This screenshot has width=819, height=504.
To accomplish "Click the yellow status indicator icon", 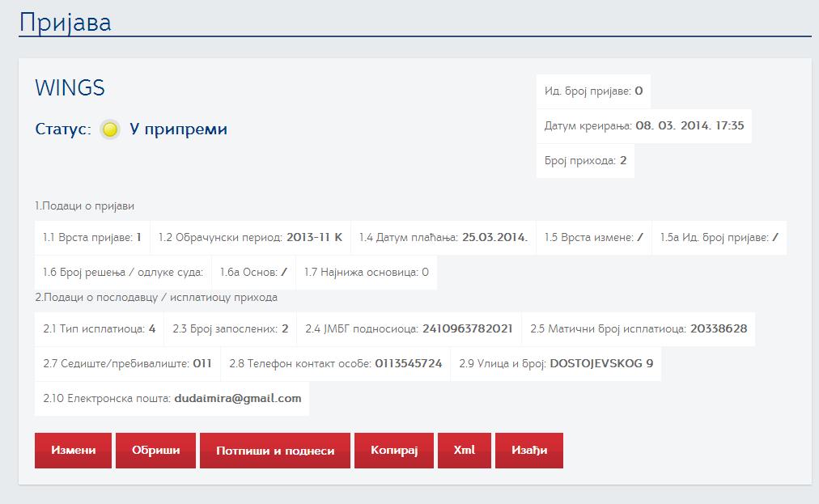I will pos(111,129).
